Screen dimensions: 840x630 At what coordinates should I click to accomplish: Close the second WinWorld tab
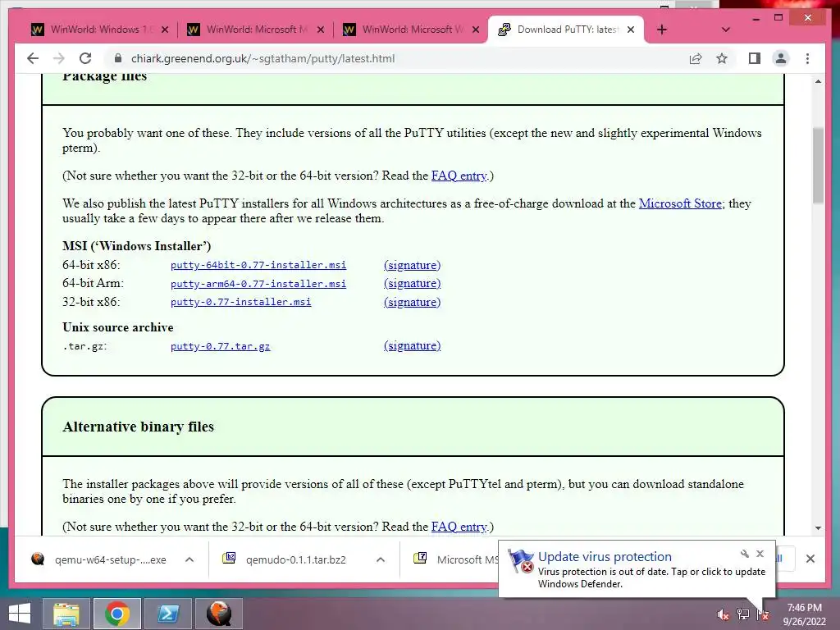(321, 30)
